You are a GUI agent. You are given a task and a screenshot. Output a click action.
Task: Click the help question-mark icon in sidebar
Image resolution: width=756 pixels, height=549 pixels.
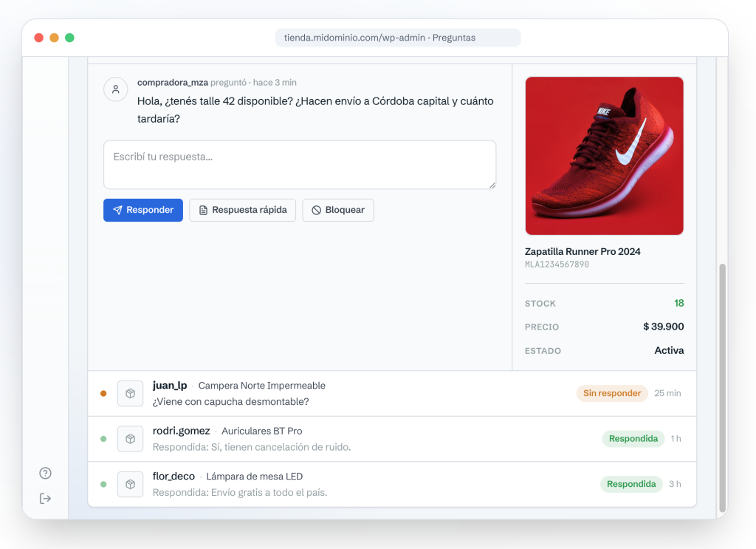click(x=45, y=473)
